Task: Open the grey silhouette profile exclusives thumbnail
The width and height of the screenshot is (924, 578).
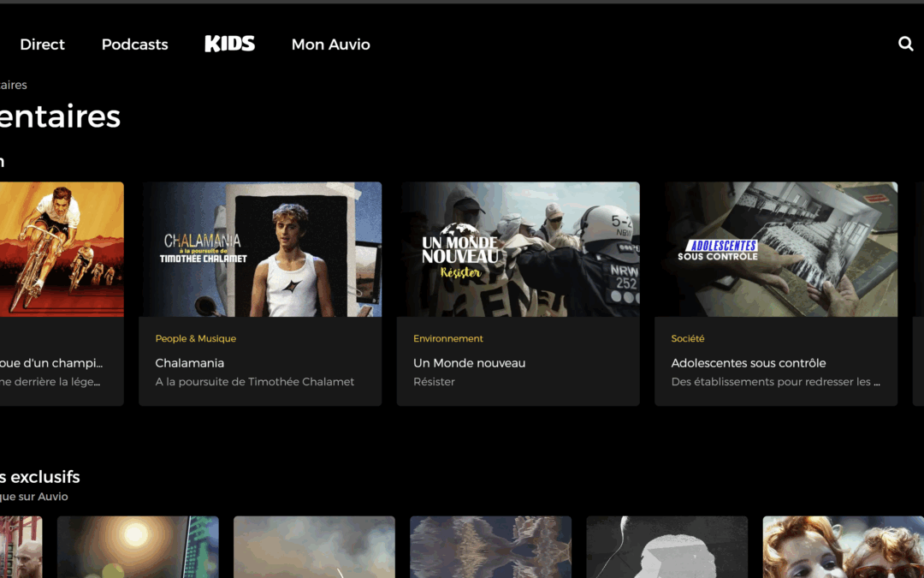Action: click(667, 546)
